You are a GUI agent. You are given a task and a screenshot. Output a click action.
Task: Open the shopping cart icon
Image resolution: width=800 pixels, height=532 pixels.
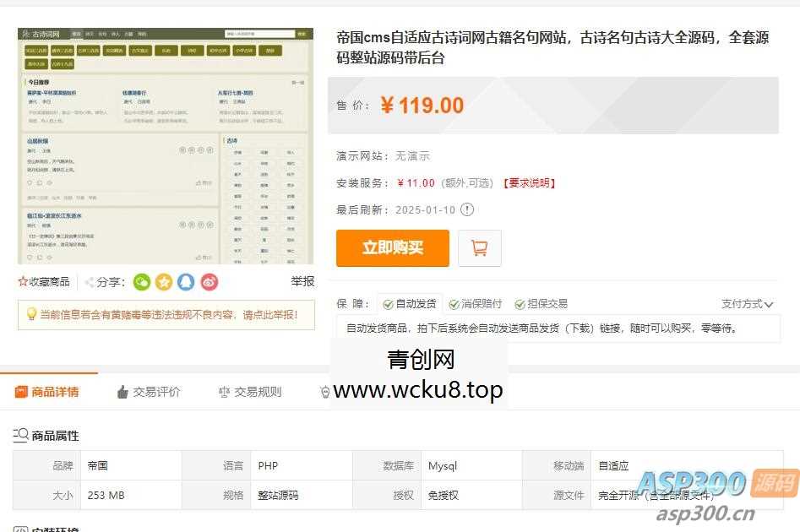click(x=479, y=247)
